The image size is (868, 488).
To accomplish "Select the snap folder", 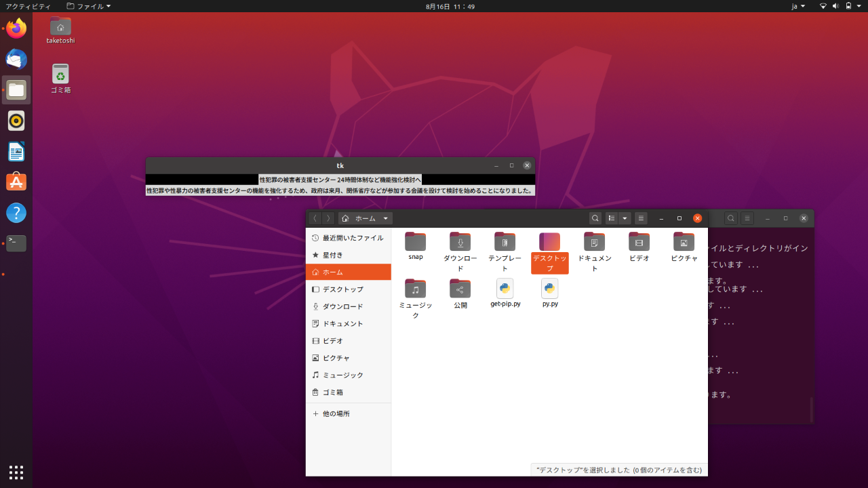I will click(416, 242).
